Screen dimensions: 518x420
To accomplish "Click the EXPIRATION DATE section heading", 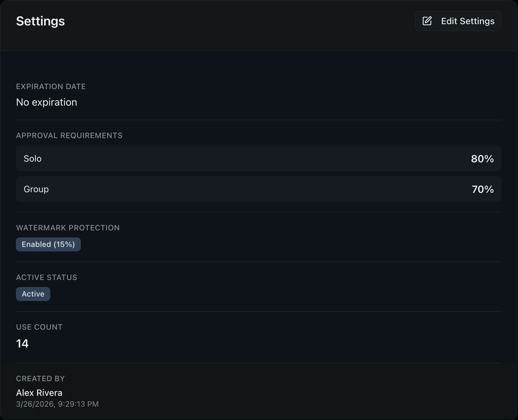I will (51, 86).
